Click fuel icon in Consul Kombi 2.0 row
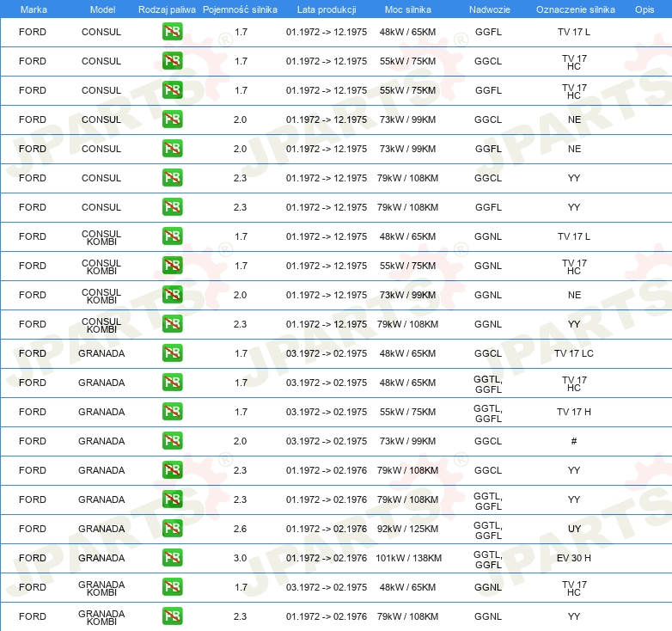The image size is (672, 631). pyautogui.click(x=172, y=295)
